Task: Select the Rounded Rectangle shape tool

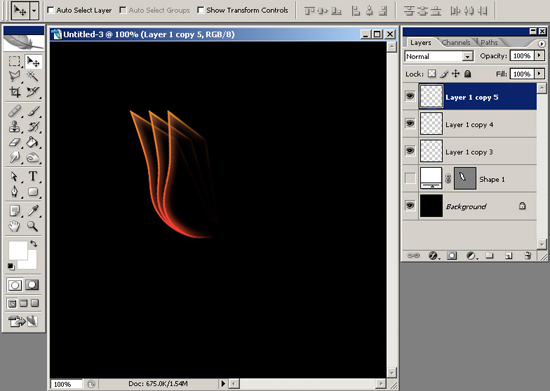Action: click(x=33, y=191)
